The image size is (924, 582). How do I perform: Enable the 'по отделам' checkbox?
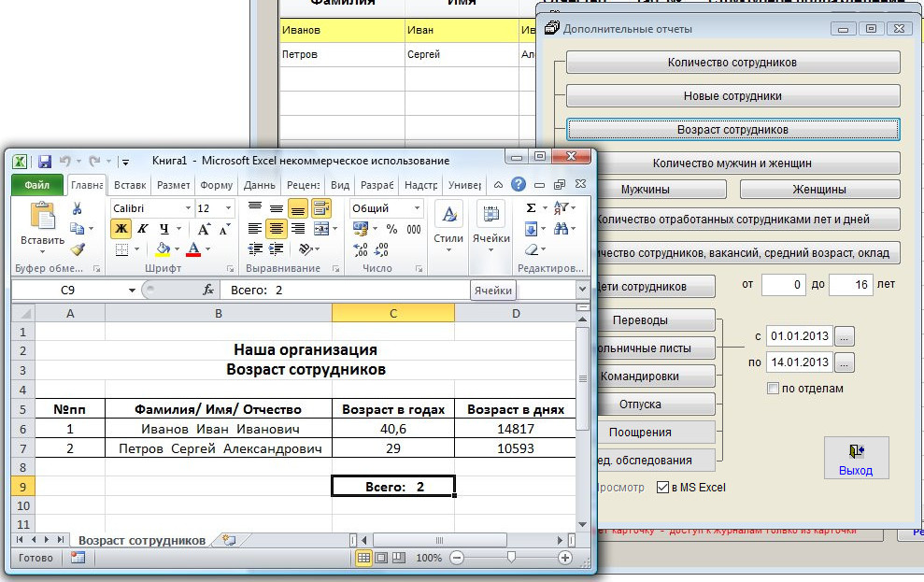click(x=773, y=388)
